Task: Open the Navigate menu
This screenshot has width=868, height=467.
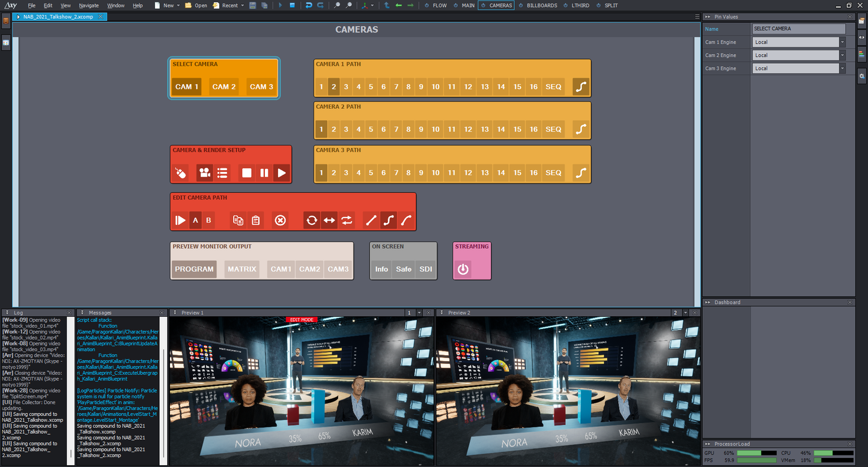Action: 89,5
